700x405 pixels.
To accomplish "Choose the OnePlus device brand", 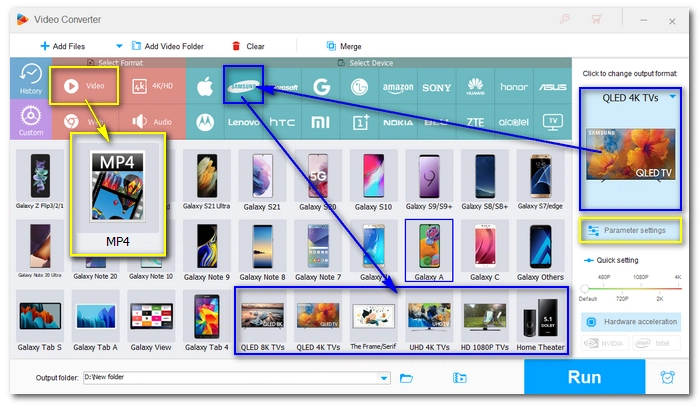I will click(359, 122).
